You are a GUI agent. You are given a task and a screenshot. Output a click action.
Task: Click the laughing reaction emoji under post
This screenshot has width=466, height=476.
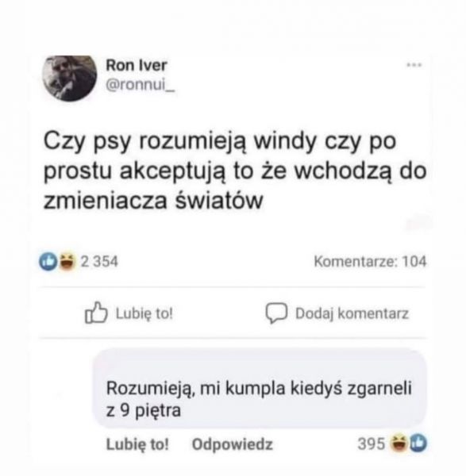(67, 262)
